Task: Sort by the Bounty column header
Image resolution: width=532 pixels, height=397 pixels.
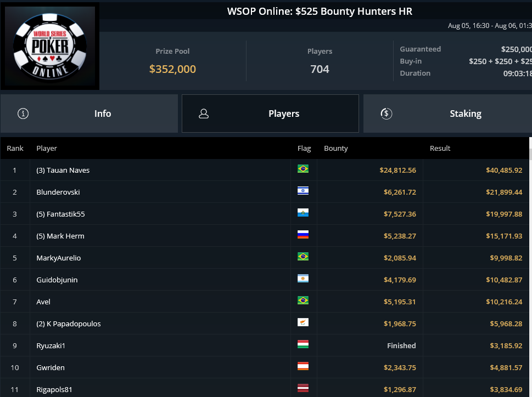Action: click(336, 149)
